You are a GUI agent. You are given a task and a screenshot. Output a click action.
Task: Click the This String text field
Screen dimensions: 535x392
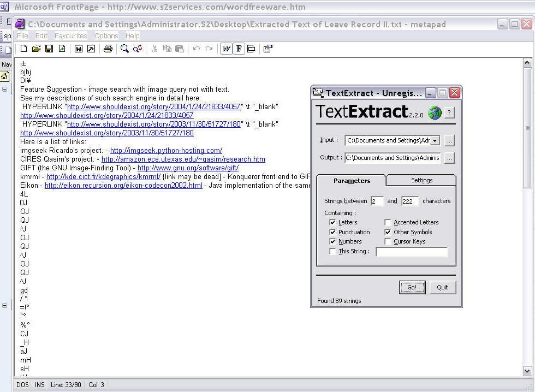click(412, 252)
